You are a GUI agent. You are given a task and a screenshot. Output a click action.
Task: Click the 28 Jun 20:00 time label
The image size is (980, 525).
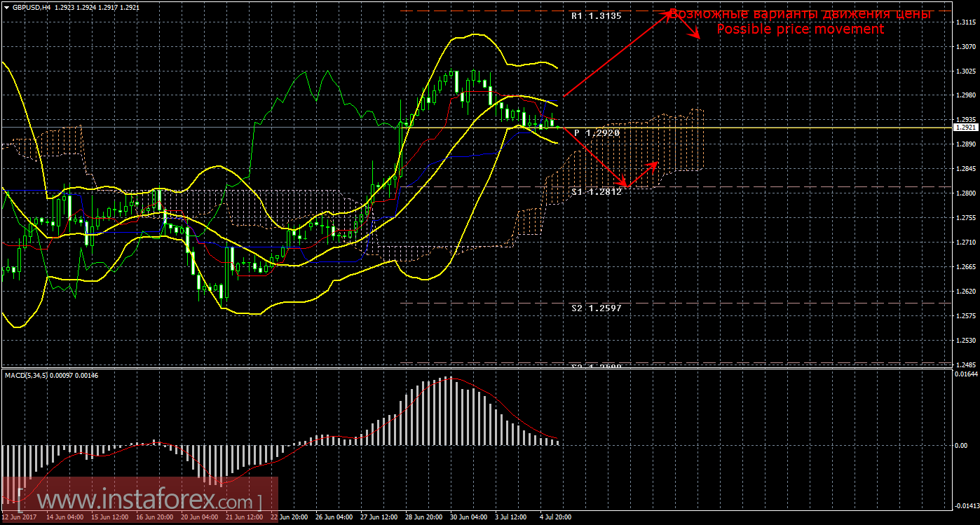[x=424, y=517]
